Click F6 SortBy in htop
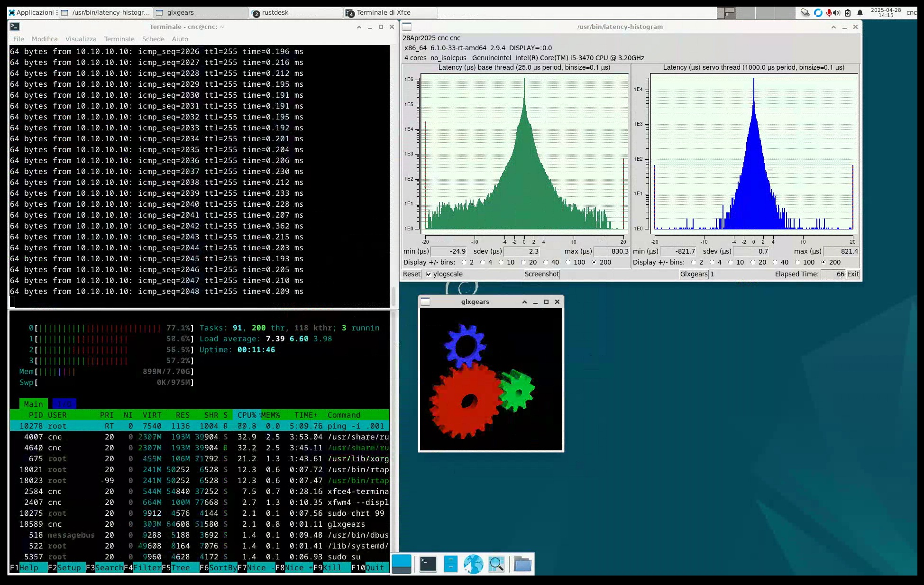The height and width of the screenshot is (585, 924). coord(218,567)
